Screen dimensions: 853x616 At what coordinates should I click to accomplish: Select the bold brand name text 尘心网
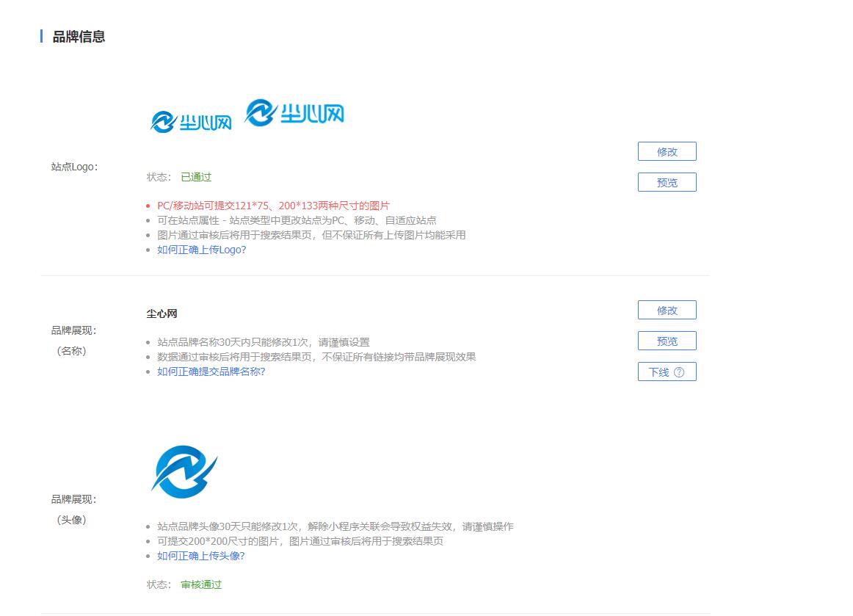tap(161, 314)
